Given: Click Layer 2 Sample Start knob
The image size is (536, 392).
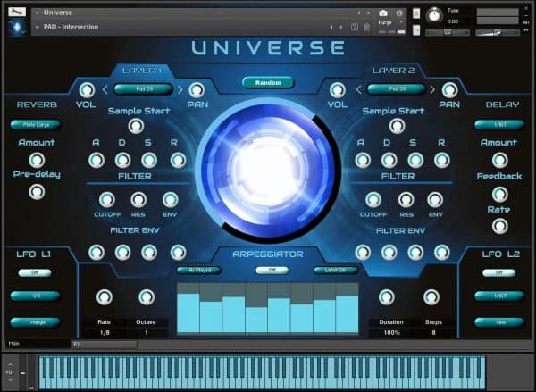Looking at the screenshot, I should point(397,126).
